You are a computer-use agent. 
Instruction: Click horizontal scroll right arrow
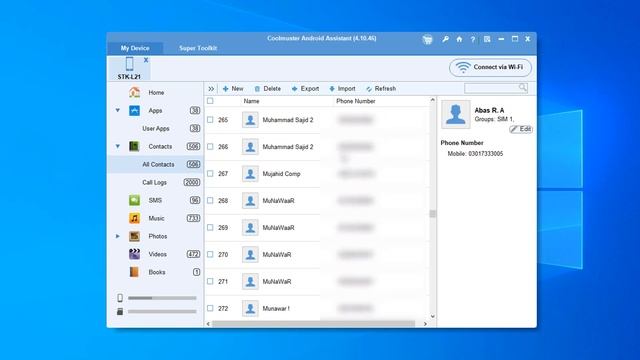(x=425, y=324)
